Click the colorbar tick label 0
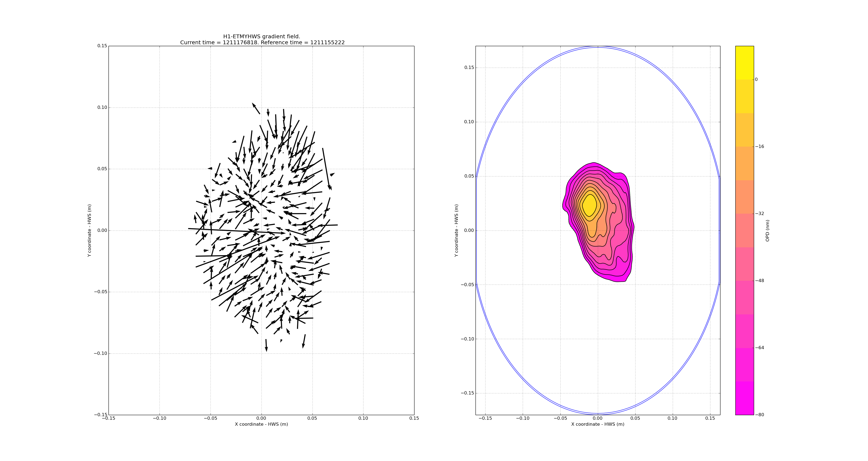868x461 pixels. point(756,80)
